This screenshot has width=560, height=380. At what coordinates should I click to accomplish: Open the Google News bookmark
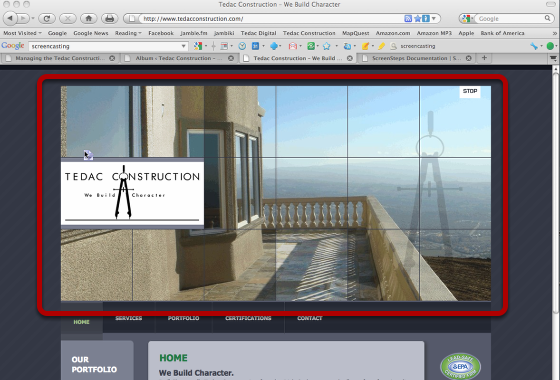point(91,33)
